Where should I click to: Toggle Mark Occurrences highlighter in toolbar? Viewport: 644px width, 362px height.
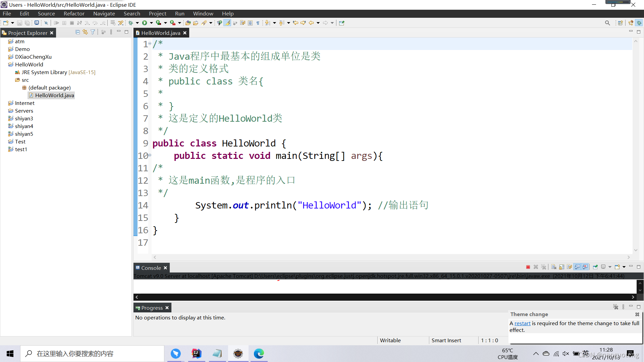tap(227, 23)
